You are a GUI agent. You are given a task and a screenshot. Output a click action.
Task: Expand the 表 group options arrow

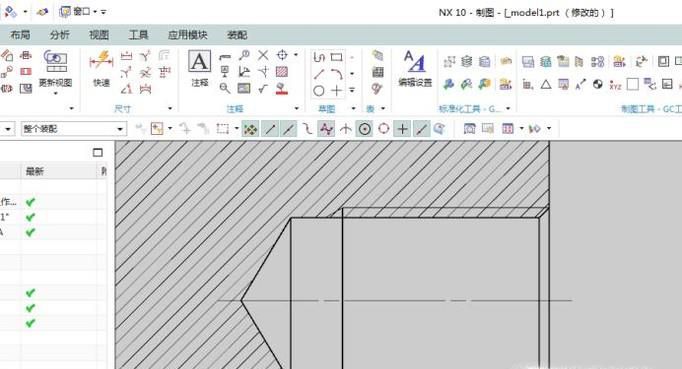[383, 108]
